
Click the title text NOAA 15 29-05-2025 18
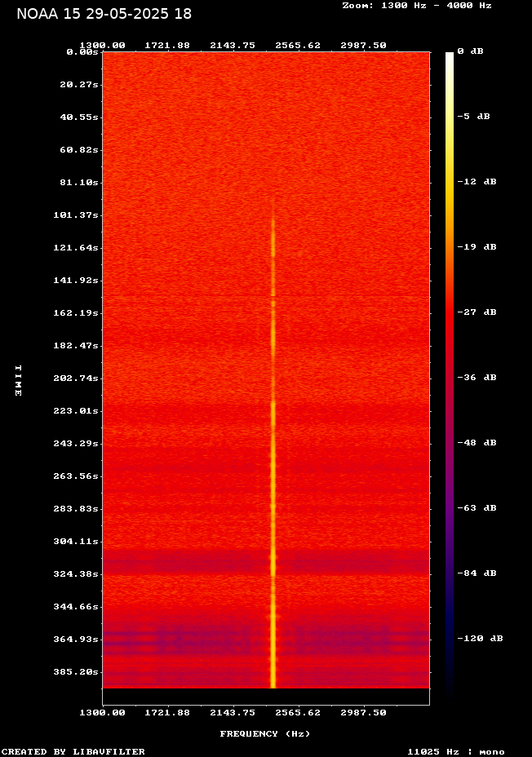[x=104, y=14]
